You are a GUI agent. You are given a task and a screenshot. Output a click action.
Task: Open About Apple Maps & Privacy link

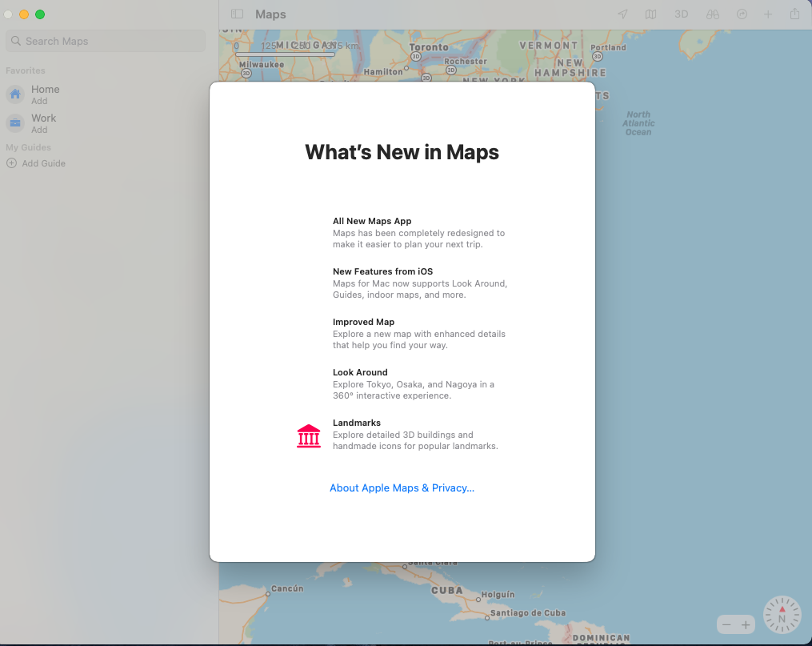tap(402, 488)
